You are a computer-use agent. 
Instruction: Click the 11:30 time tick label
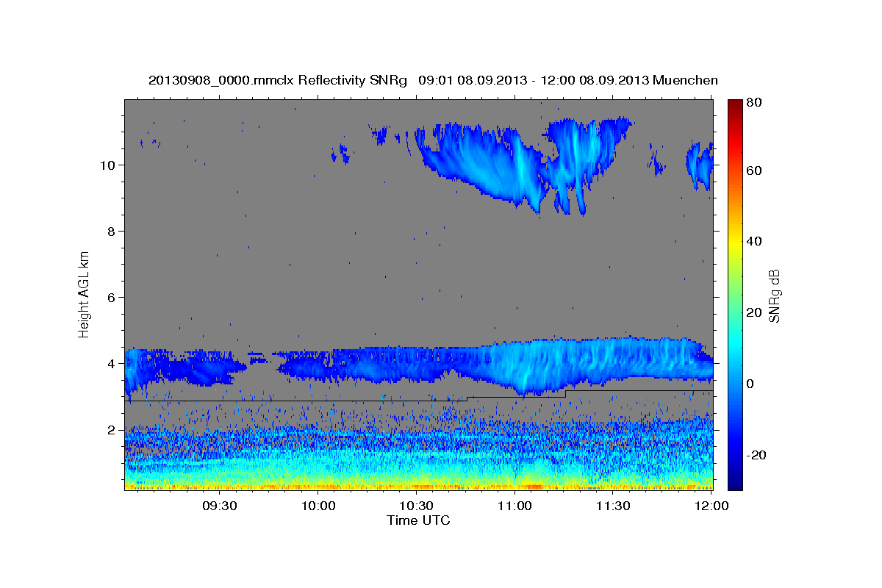tap(612, 506)
